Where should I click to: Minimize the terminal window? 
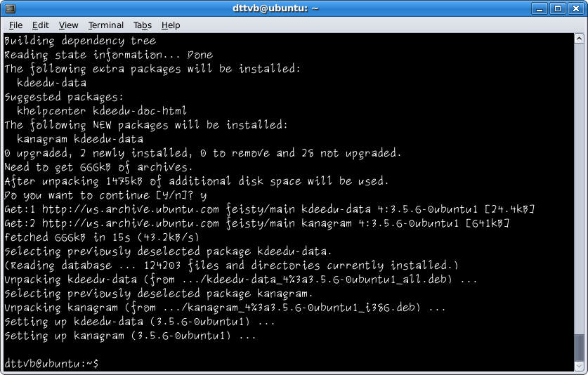pos(540,8)
